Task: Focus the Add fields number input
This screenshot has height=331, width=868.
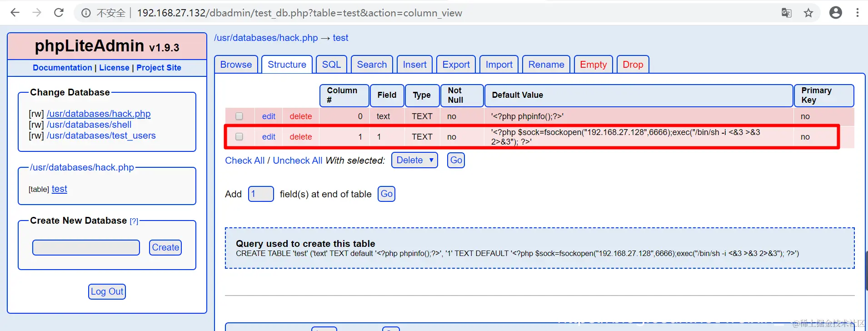Action: click(261, 194)
